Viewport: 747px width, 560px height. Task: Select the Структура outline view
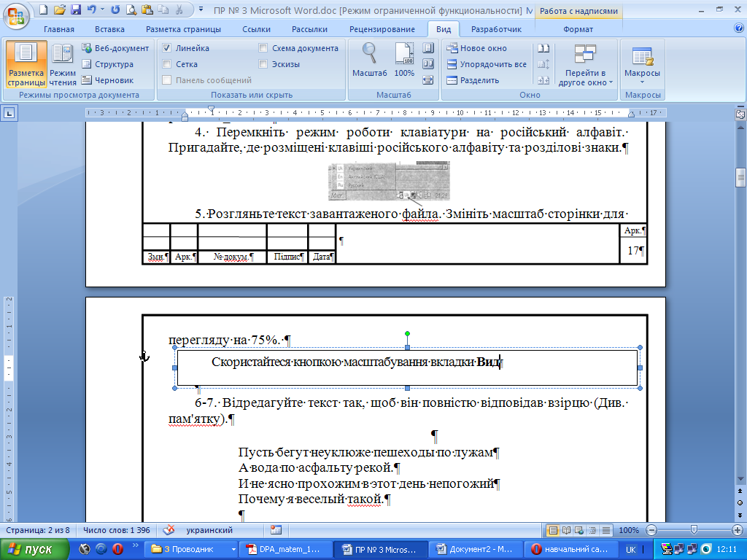(x=108, y=64)
